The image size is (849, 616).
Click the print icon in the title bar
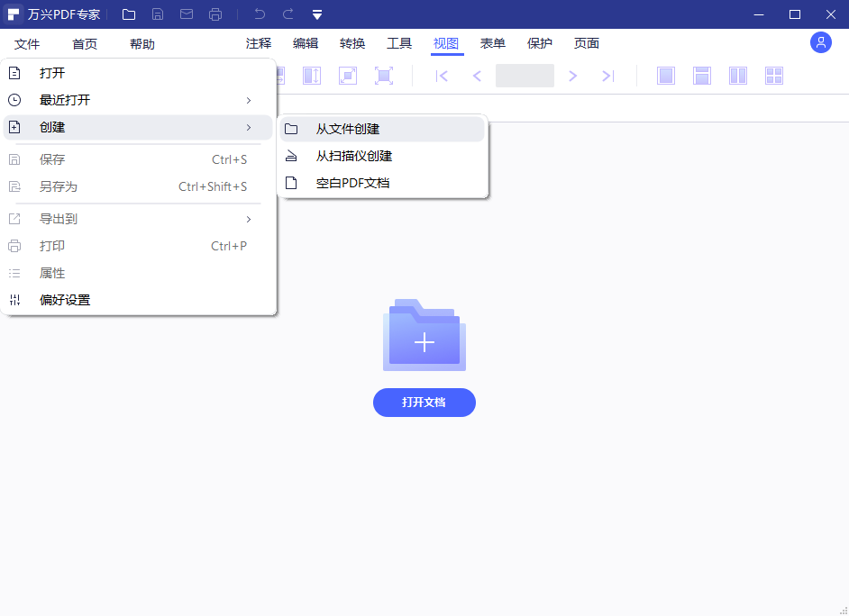pos(215,14)
